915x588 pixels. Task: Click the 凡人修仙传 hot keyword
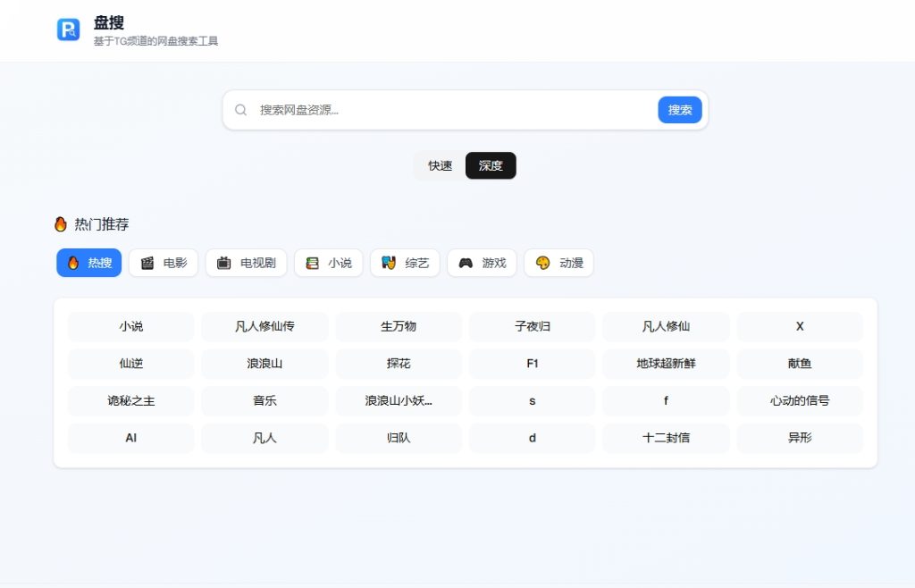pyautogui.click(x=264, y=326)
